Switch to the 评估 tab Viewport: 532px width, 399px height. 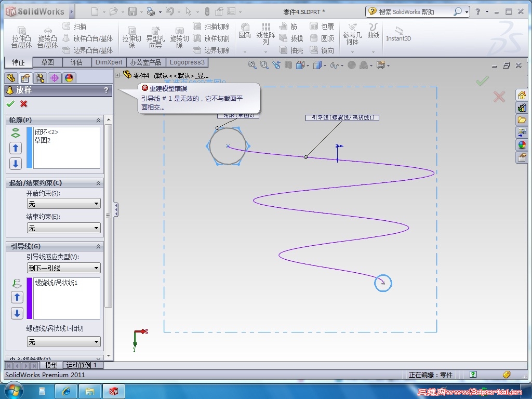point(77,62)
